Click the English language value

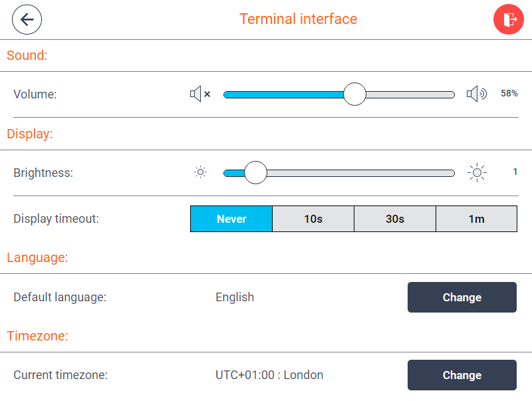pos(235,297)
